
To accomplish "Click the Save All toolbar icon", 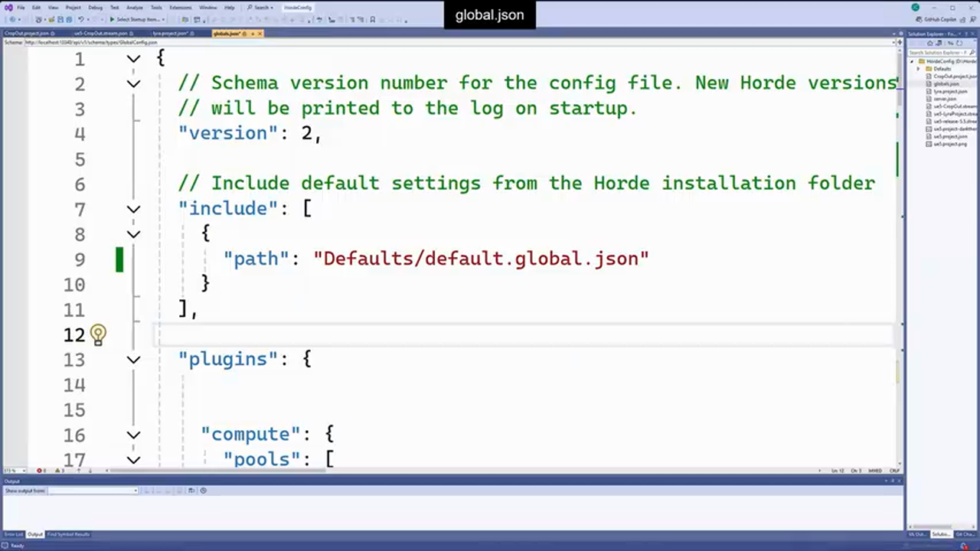I will (69, 19).
